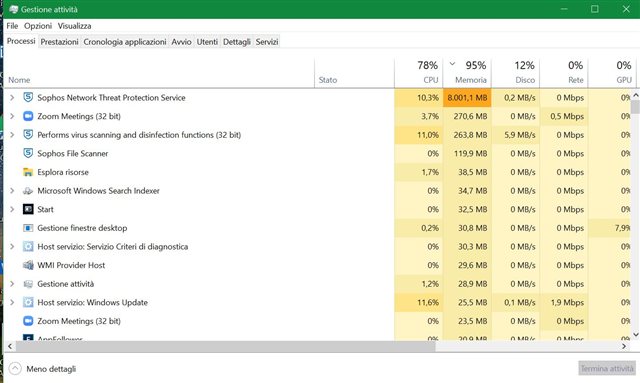Select the Sophos File Scanner shield icon
The width and height of the screenshot is (640, 383).
tap(28, 153)
